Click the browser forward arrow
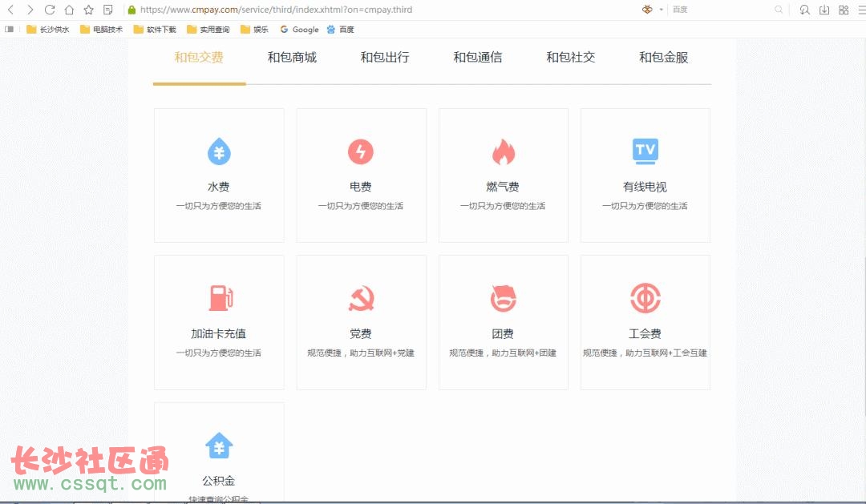Screen dimensions: 866x504 pos(30,10)
